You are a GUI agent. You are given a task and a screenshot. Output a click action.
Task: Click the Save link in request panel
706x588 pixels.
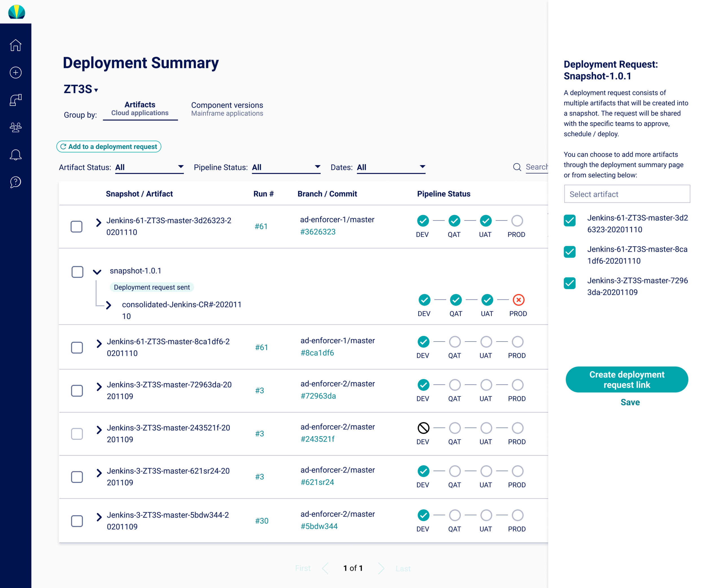click(630, 402)
